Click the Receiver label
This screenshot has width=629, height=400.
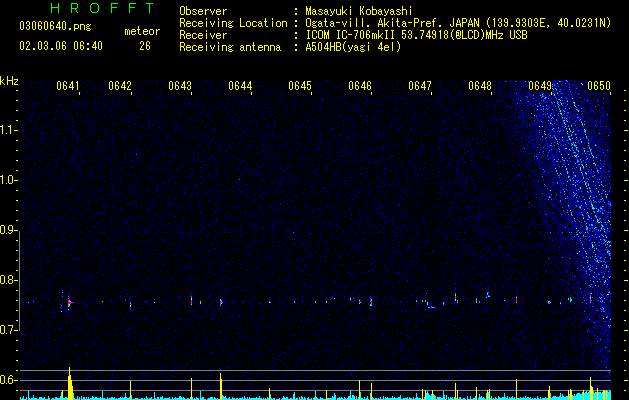click(203, 35)
